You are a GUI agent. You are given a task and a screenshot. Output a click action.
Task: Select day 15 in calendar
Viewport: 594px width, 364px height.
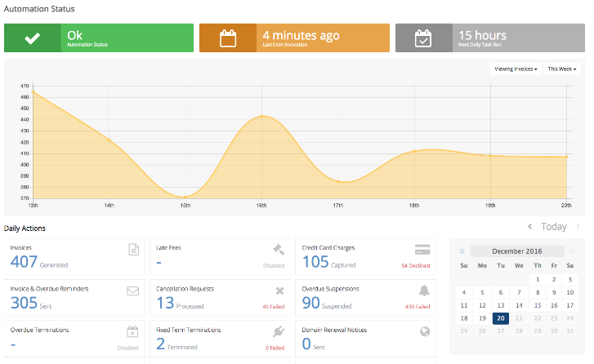click(538, 305)
